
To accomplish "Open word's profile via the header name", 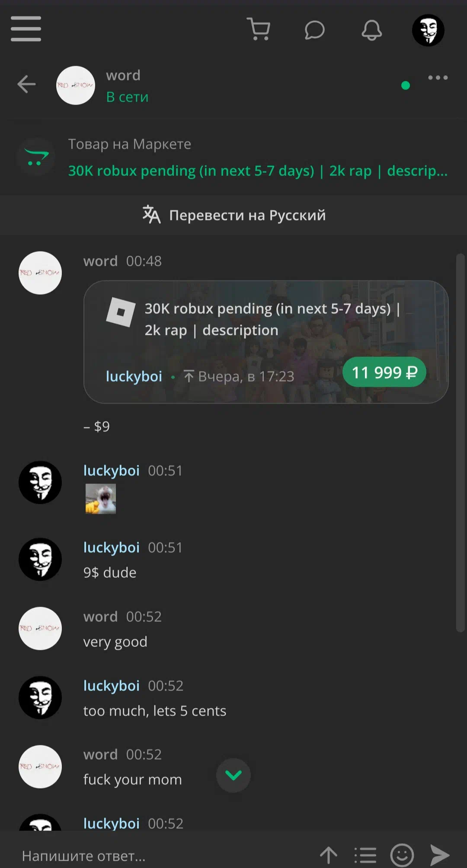I will point(123,75).
